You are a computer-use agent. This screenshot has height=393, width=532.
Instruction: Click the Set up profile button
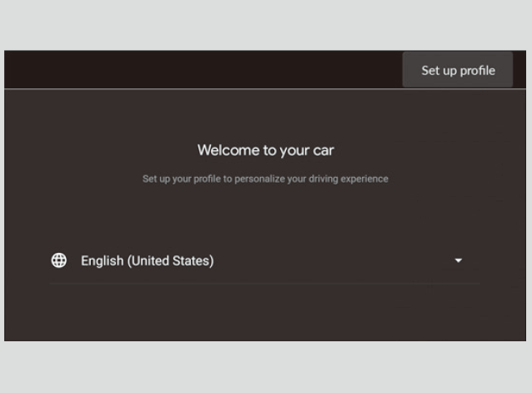click(x=457, y=70)
